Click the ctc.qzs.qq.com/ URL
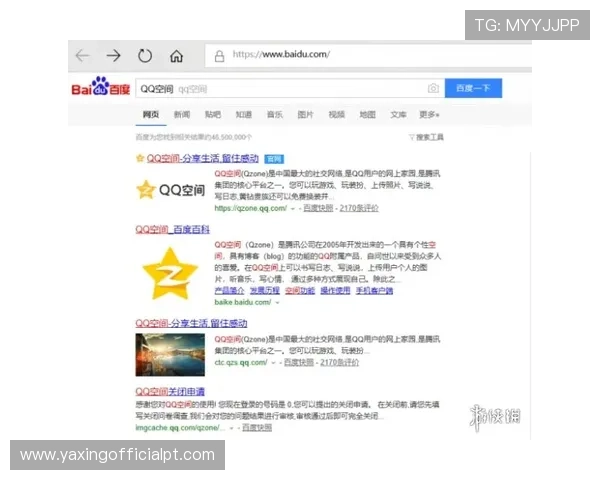The image size is (600, 480). pyautogui.click(x=241, y=362)
